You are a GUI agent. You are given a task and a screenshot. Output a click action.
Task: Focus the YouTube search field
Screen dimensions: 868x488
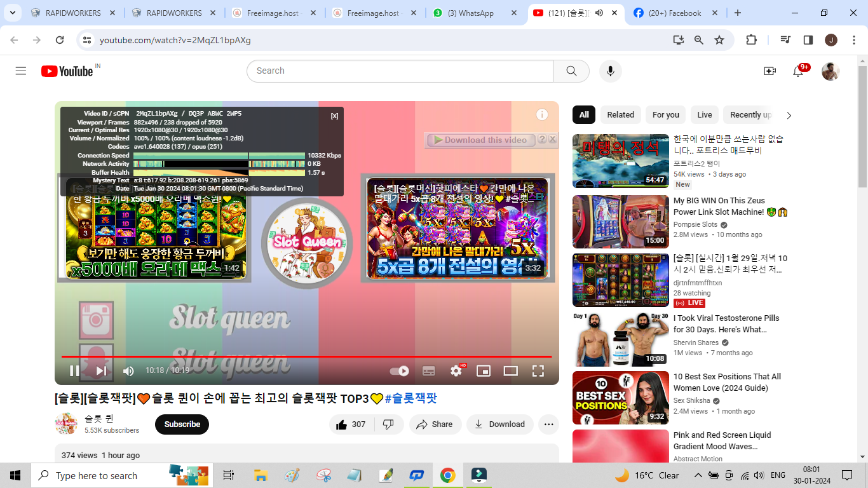click(x=400, y=71)
